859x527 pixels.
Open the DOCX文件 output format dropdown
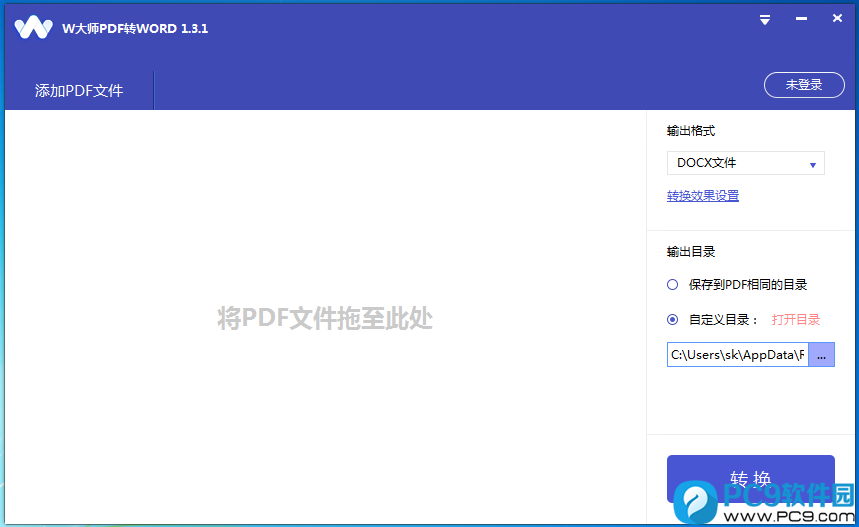tap(746, 163)
